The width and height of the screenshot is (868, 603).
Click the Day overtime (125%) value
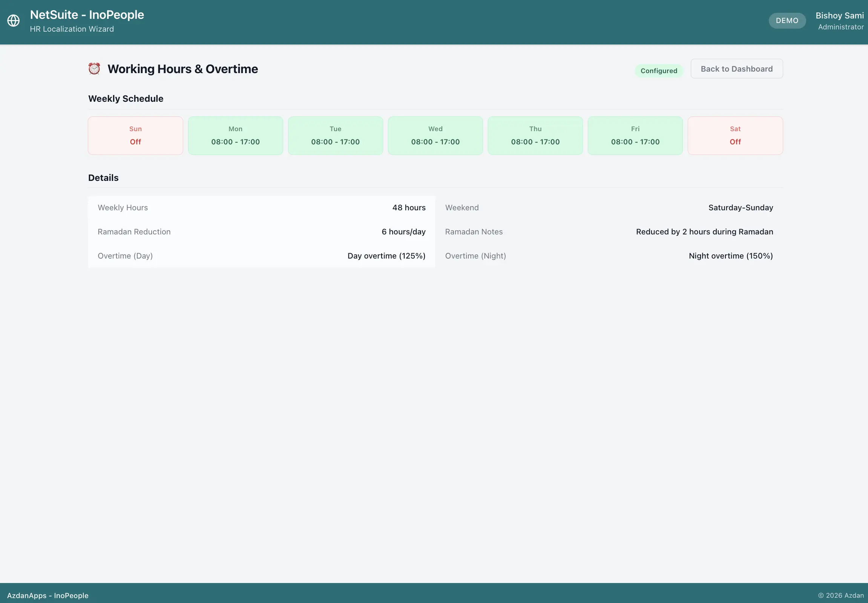point(386,256)
